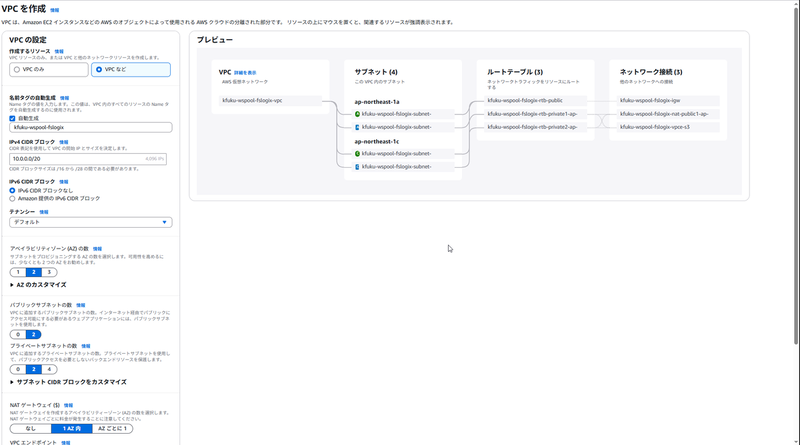Set number of AZs to 3
Screen dimensions: 800x445
49,272
